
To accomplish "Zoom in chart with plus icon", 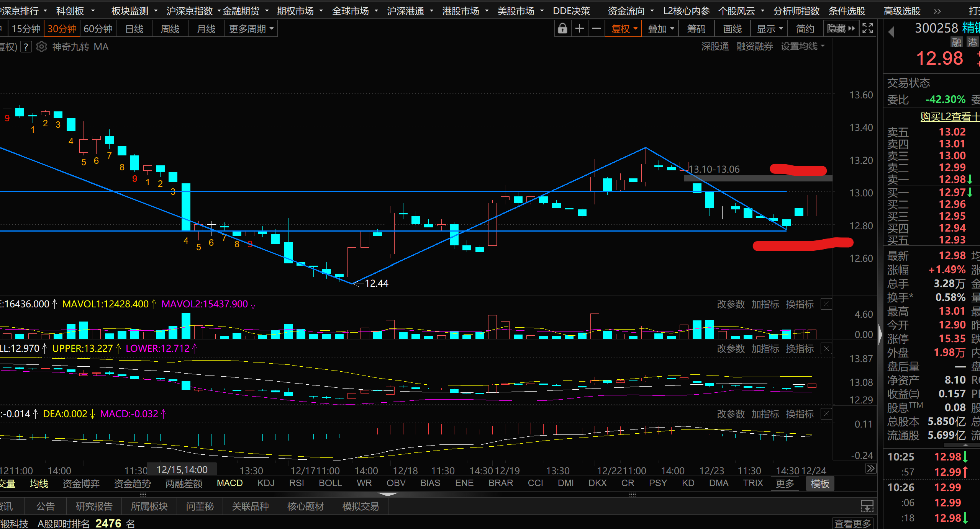I will [579, 29].
